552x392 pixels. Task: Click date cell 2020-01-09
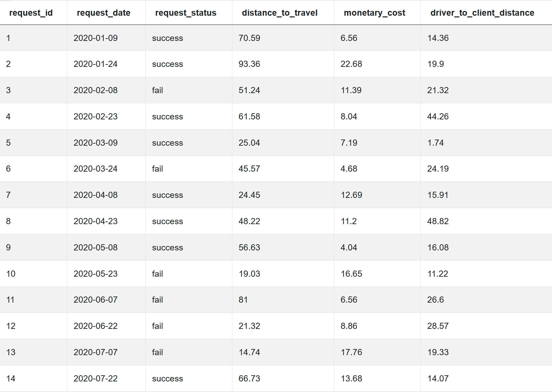96,38
